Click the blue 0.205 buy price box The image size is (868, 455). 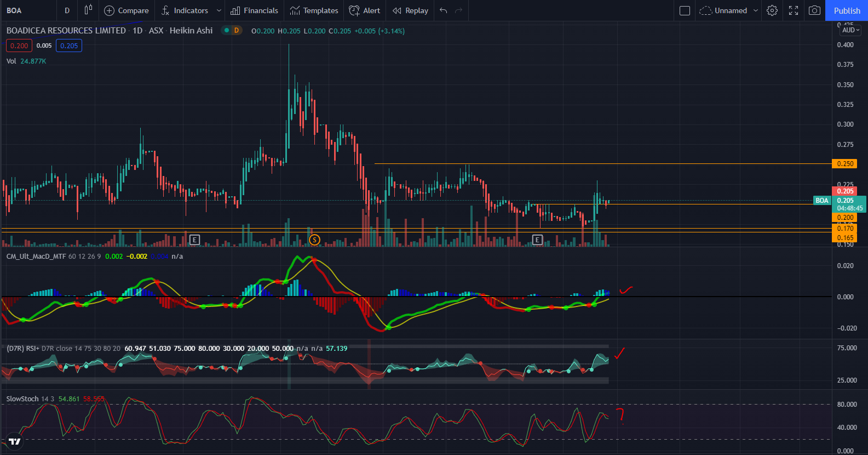tap(69, 46)
